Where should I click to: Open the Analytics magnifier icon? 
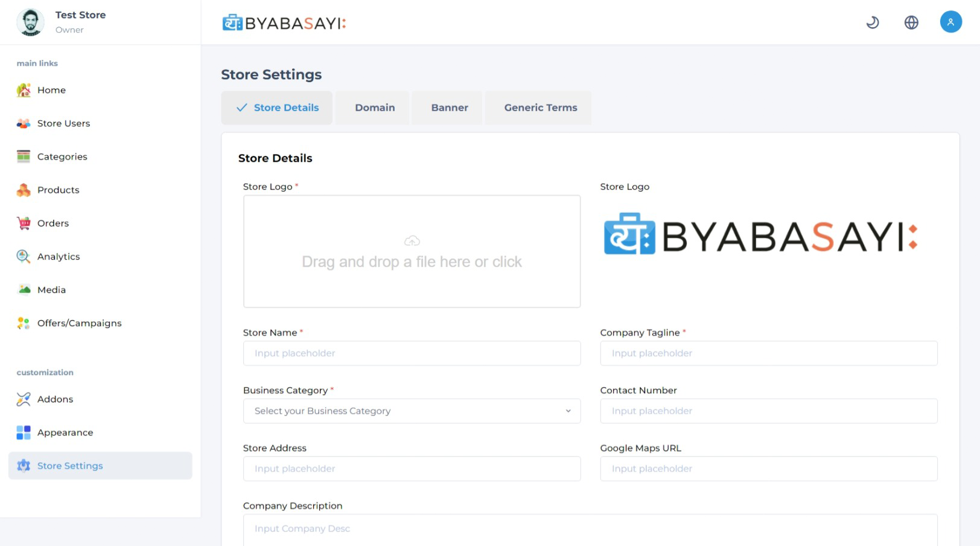coord(24,256)
